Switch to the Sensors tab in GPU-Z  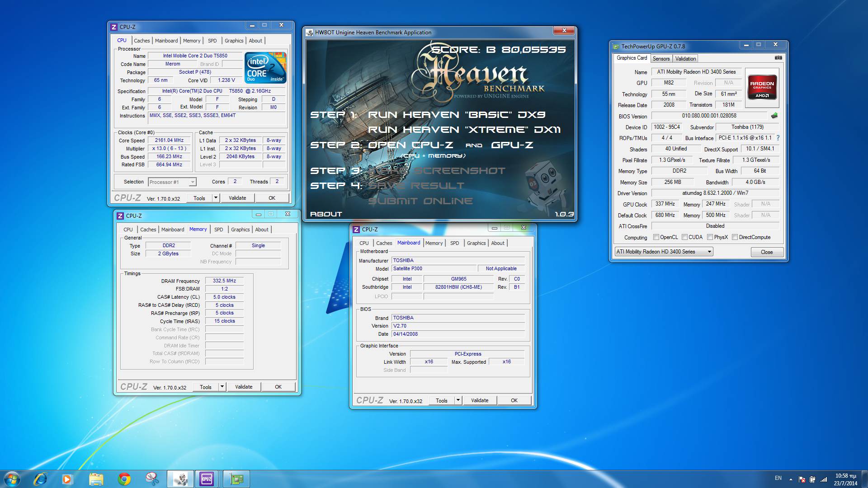[x=661, y=59]
